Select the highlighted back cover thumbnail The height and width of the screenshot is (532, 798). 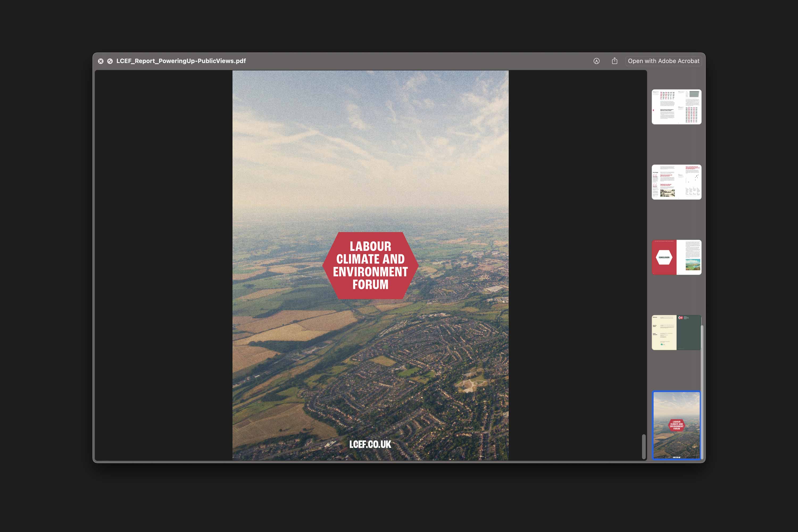[x=676, y=425]
